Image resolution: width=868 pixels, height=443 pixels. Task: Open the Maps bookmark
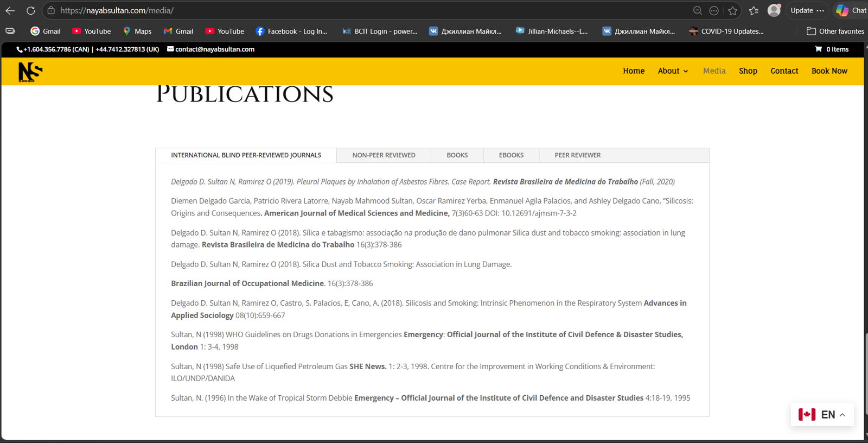click(x=137, y=31)
